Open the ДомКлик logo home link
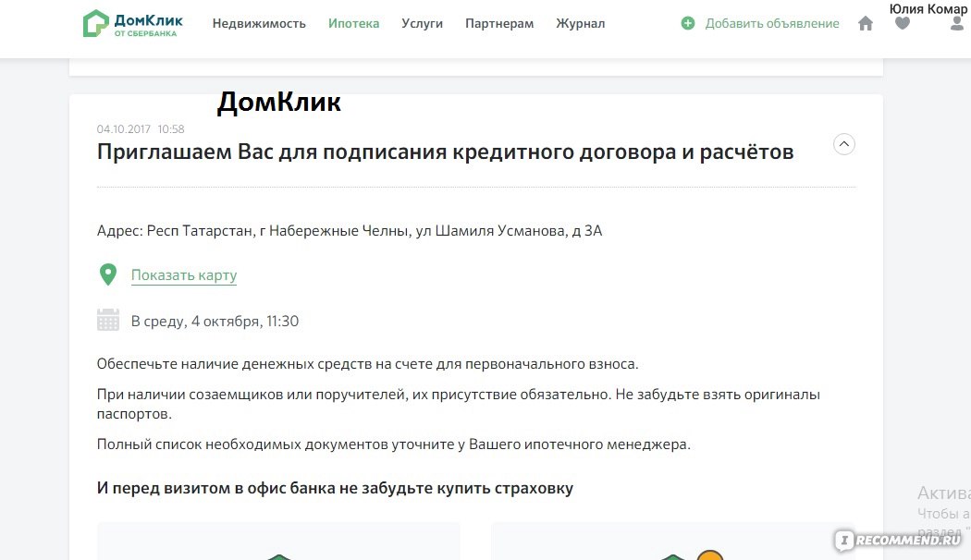971x560 pixels. click(x=132, y=23)
